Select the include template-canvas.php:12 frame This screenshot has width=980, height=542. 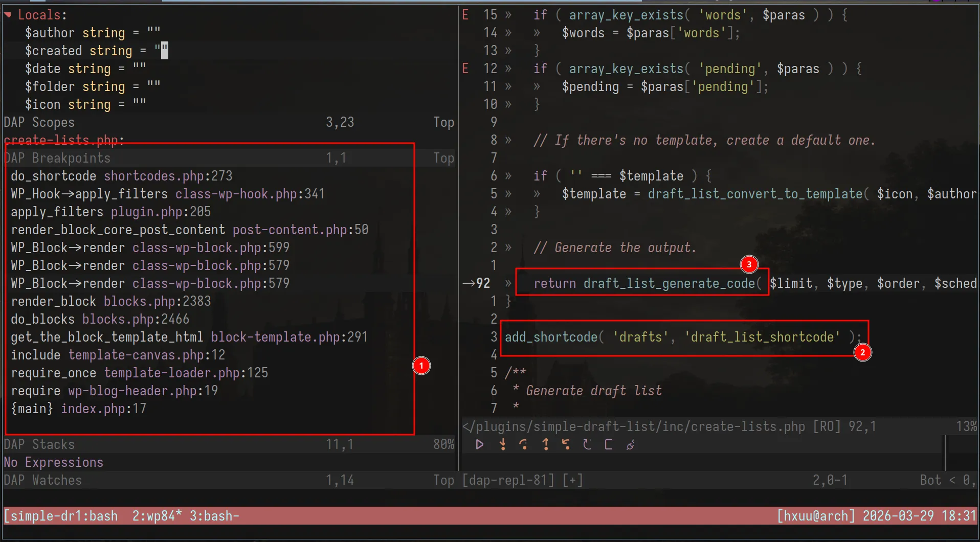coord(118,355)
